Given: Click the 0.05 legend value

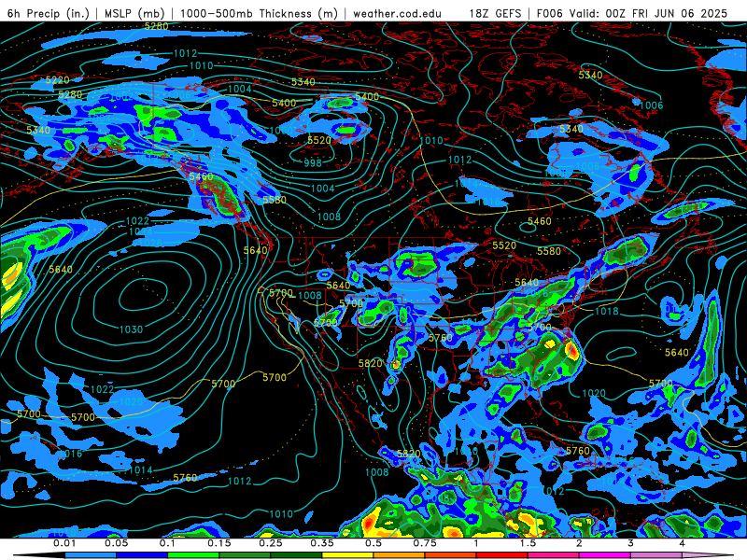Looking at the screenshot, I should [116, 543].
